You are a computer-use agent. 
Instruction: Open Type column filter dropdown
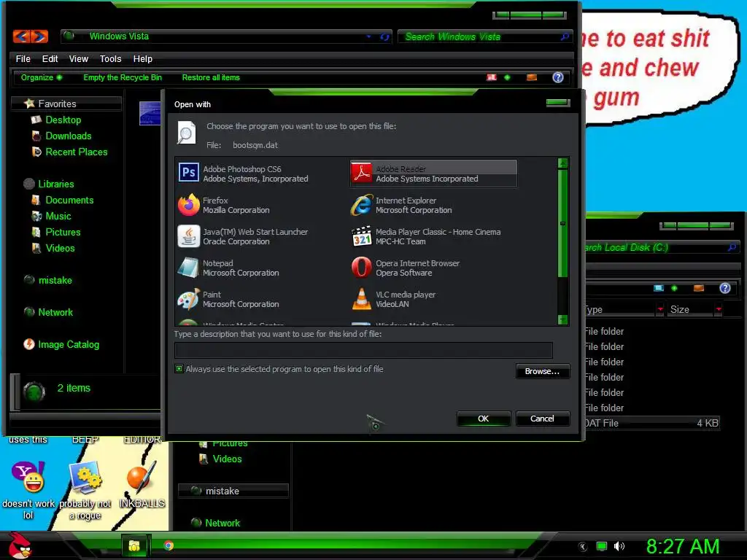click(659, 309)
